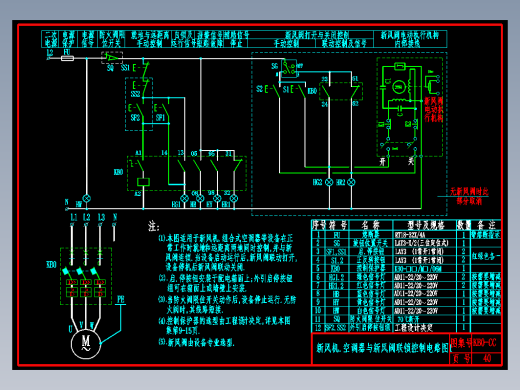Click table cell '工程设计决定'

coord(414,328)
